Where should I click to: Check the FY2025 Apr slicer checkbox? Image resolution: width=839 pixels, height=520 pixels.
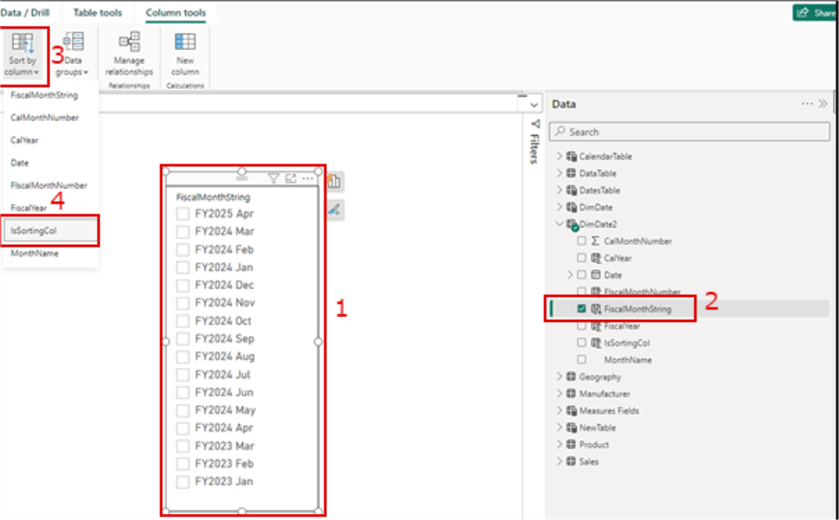(182, 214)
